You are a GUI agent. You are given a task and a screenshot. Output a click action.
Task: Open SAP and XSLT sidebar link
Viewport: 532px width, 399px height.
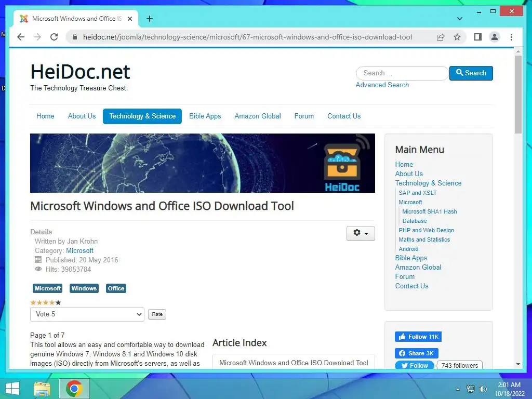click(x=417, y=193)
